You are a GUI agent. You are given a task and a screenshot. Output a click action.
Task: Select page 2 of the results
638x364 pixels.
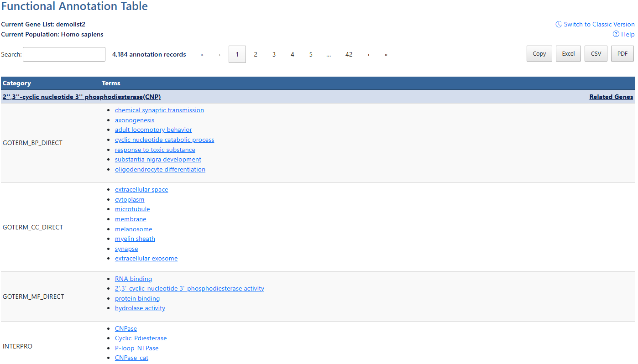point(256,54)
